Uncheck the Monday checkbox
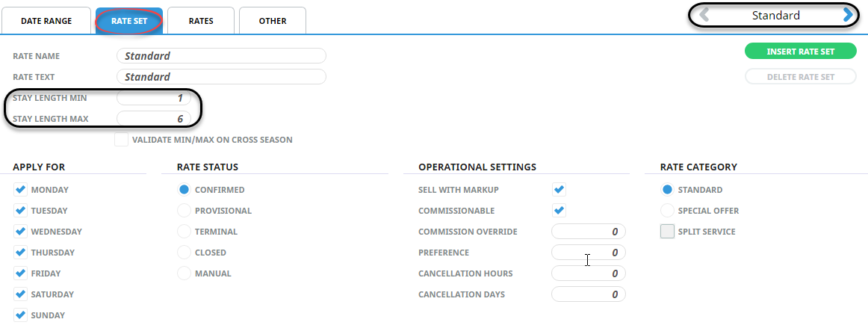 [20, 190]
